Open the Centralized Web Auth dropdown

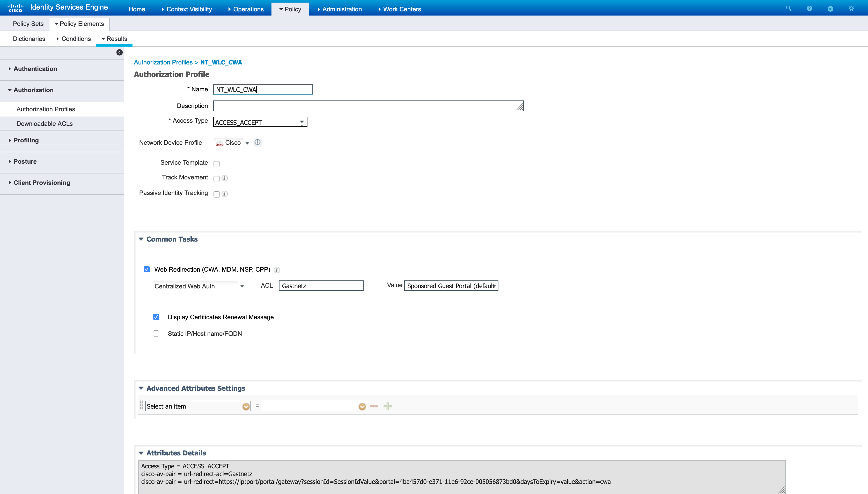click(x=199, y=286)
